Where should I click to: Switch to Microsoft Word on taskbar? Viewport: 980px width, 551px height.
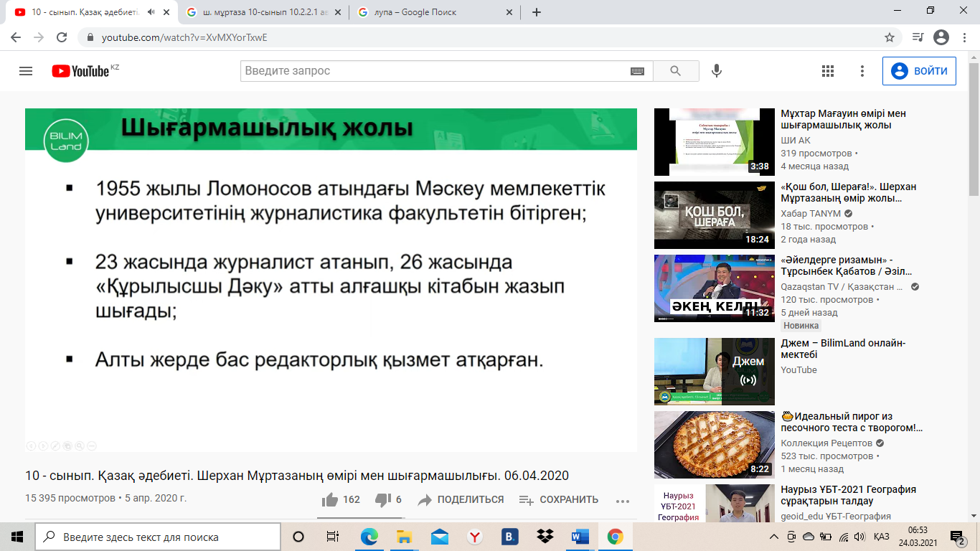tap(580, 537)
